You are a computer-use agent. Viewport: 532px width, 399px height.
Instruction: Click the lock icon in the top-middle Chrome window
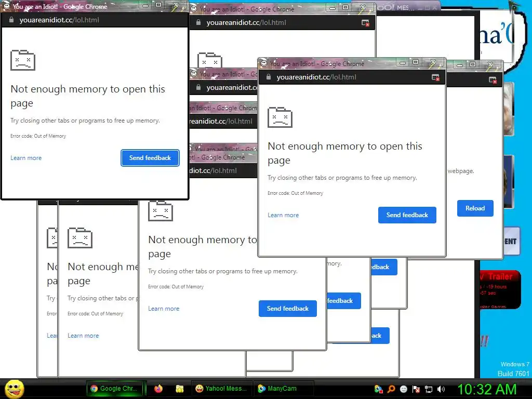tap(198, 23)
